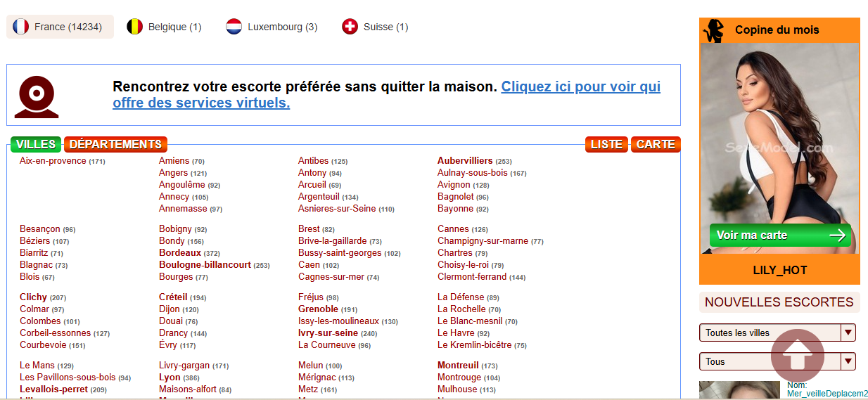
Task: Switch to the Liste view tab
Action: 606,144
